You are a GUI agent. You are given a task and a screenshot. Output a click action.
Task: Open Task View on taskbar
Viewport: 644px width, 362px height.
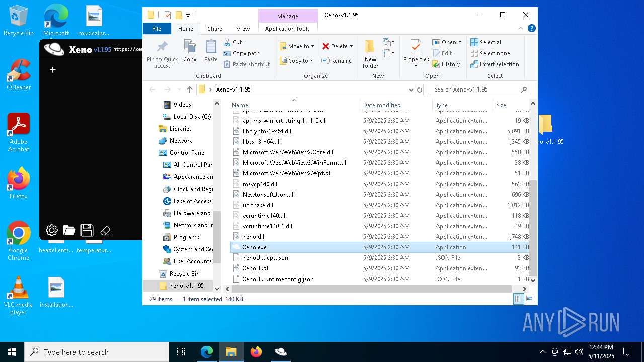181,352
